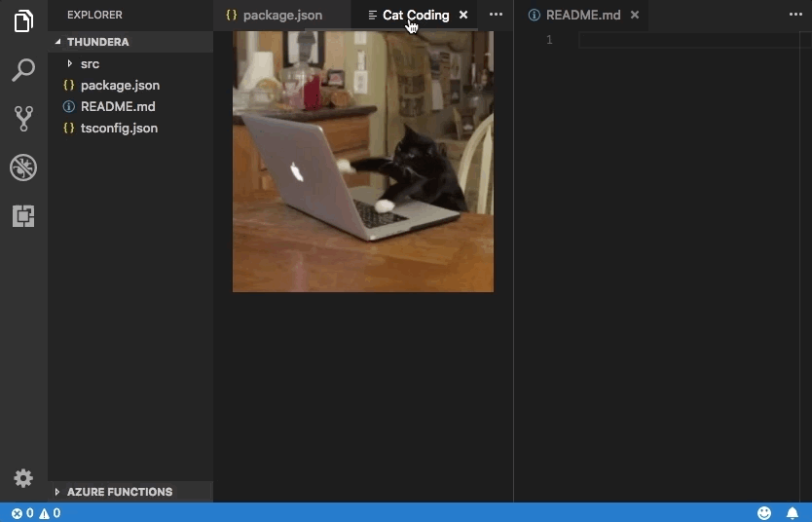Screen dimensions: 812x522
Task: Open the Extensions view
Action: coord(23,216)
